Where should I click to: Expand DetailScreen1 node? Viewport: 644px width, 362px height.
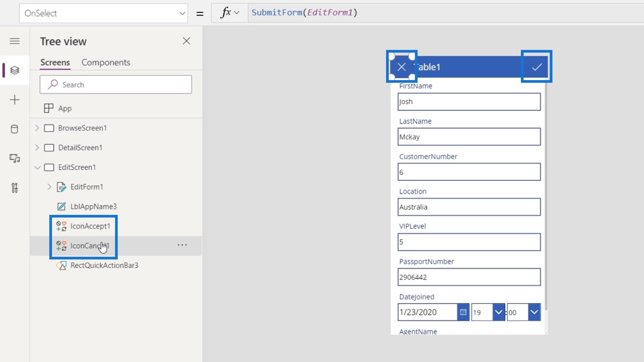[x=37, y=147]
